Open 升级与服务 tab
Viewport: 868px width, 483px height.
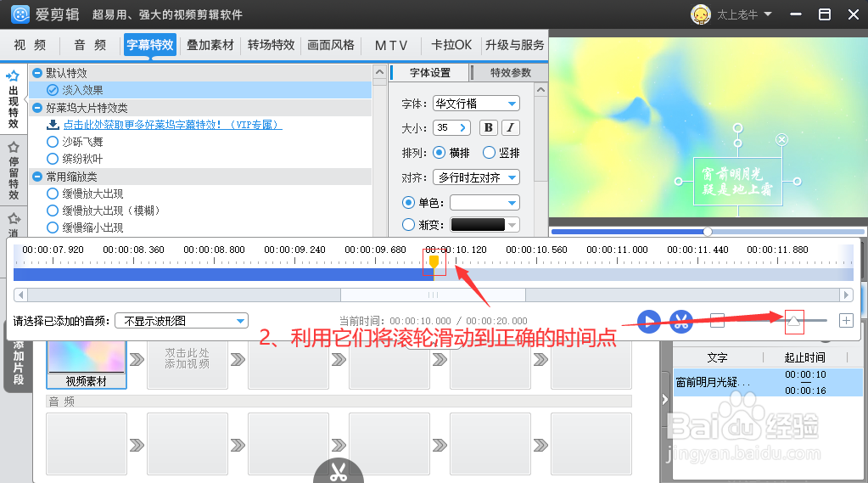click(x=515, y=45)
